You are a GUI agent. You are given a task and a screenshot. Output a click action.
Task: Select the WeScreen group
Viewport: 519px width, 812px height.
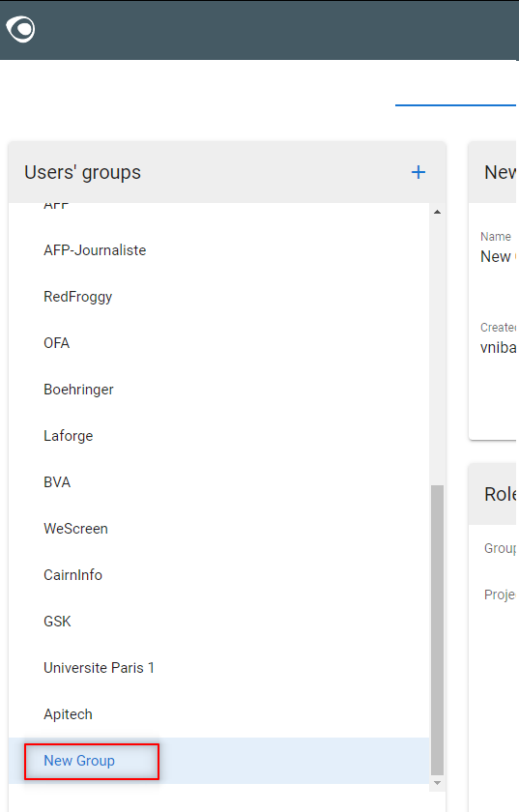[x=218, y=529]
